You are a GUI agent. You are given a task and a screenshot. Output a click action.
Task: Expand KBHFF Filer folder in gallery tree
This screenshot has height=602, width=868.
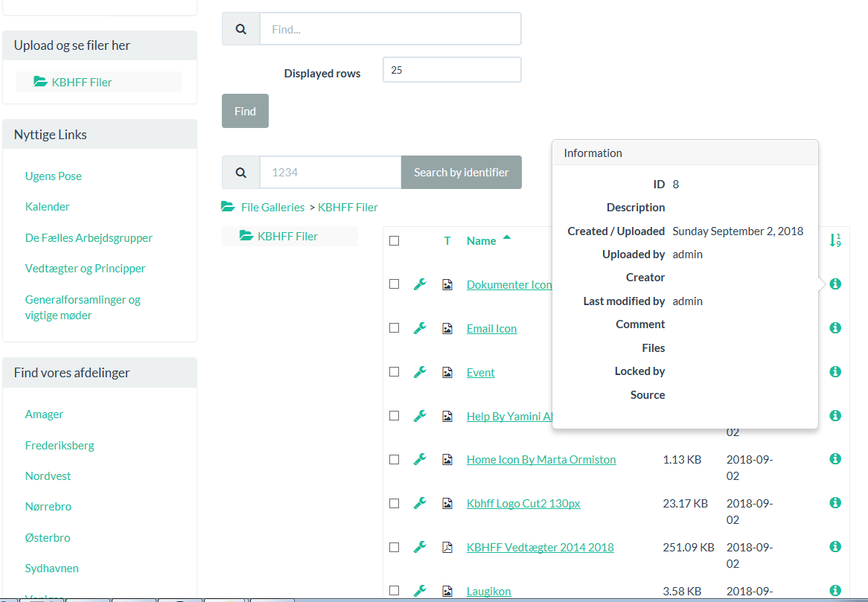point(287,236)
